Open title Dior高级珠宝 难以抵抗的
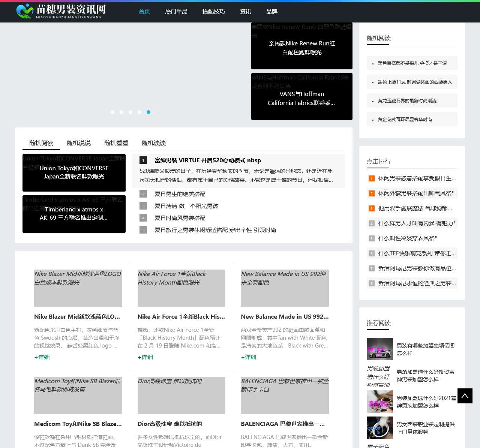 click(x=169, y=424)
